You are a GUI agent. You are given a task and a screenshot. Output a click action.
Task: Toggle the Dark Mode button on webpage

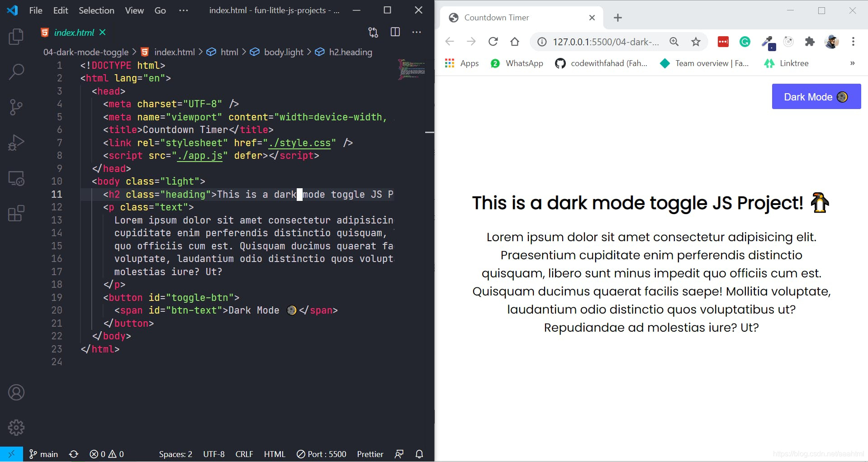coord(816,97)
